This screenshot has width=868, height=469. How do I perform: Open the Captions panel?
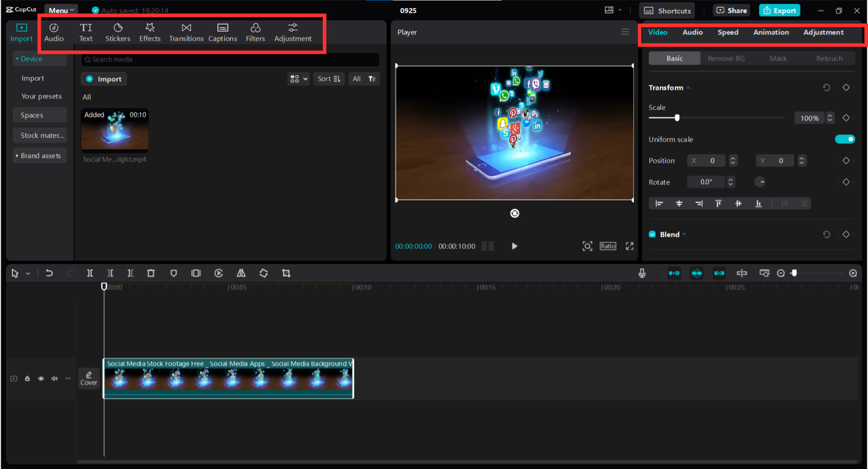pos(222,32)
